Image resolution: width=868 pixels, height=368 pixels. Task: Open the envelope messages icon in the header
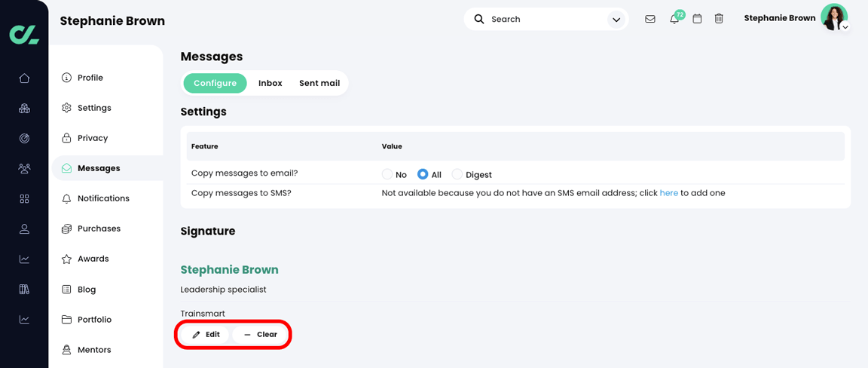click(x=650, y=19)
